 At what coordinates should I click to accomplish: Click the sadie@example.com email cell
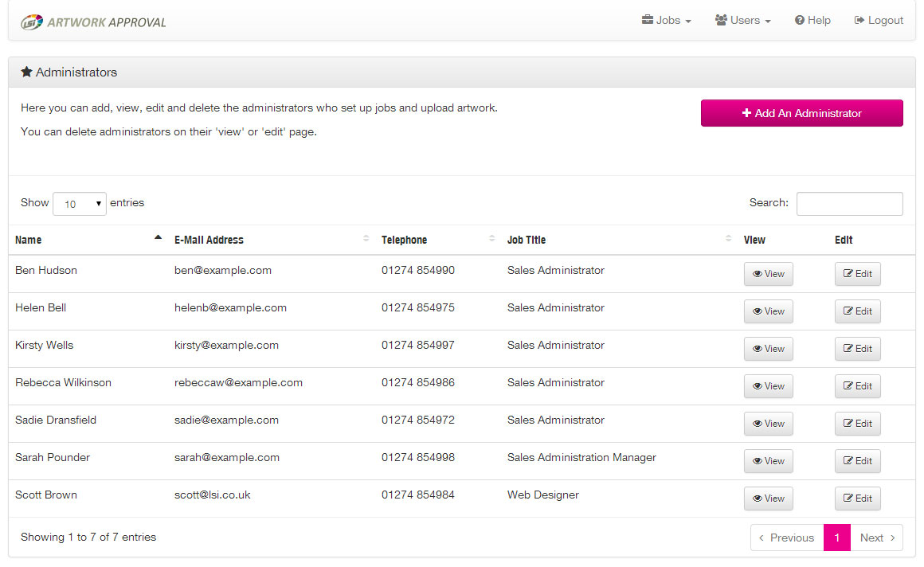point(226,420)
